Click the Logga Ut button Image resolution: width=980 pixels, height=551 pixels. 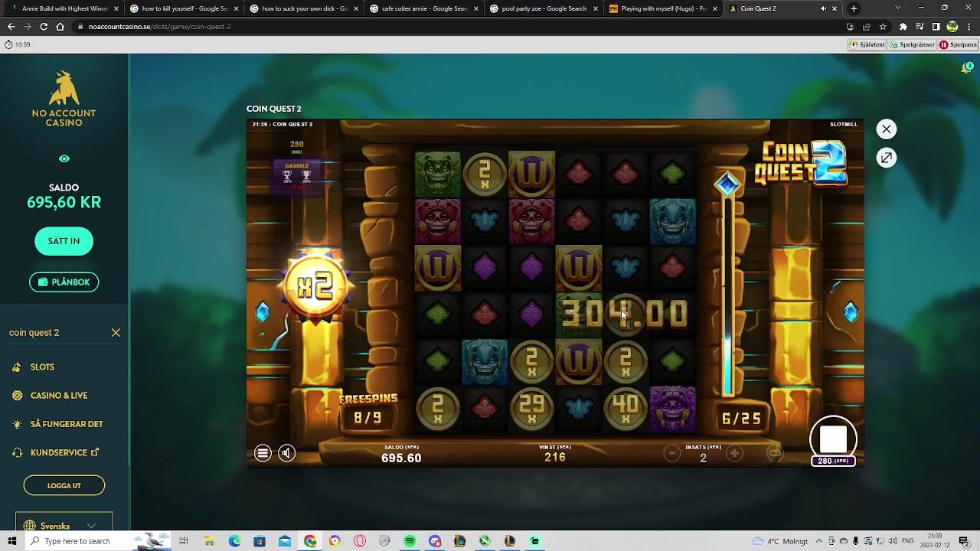pos(64,485)
